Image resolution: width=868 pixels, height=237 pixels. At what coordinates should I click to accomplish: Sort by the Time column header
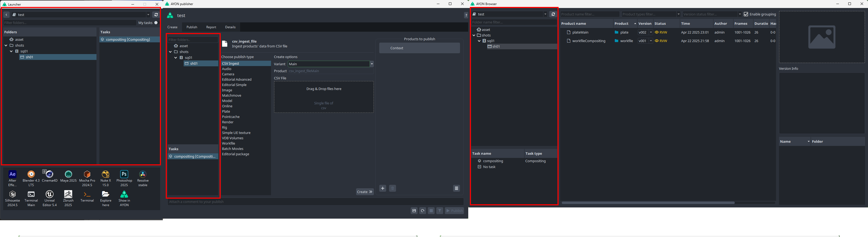tap(696, 23)
